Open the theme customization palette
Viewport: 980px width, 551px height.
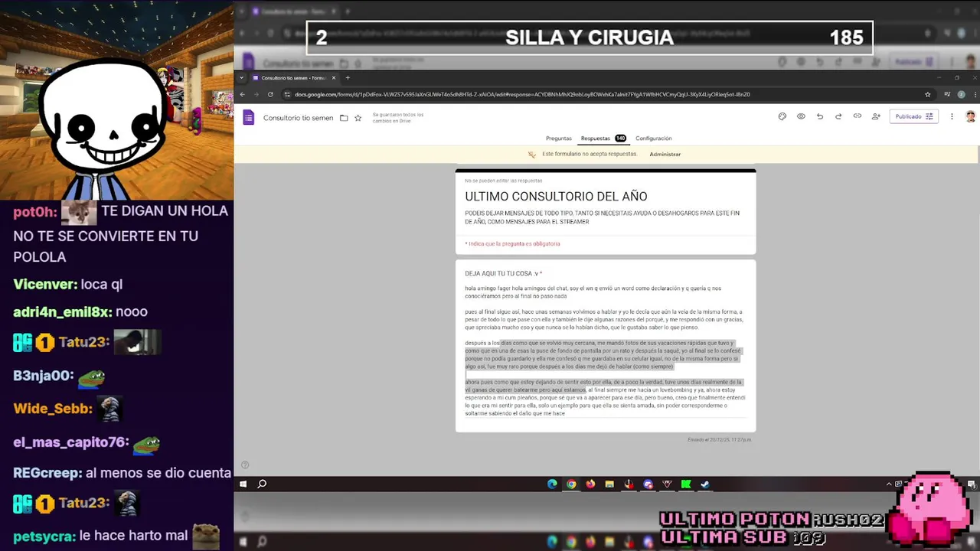point(782,116)
